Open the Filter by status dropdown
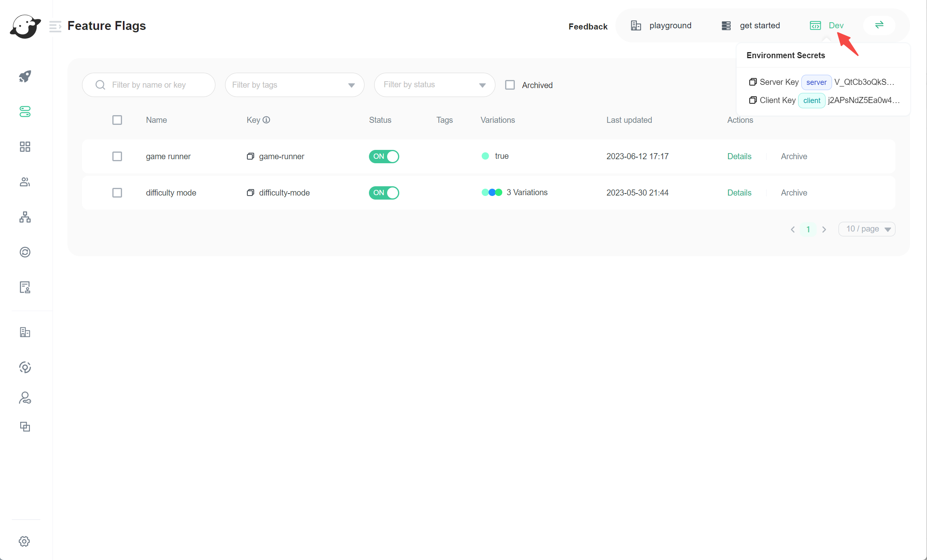Screen dimensions: 927x560 pyautogui.click(x=434, y=85)
